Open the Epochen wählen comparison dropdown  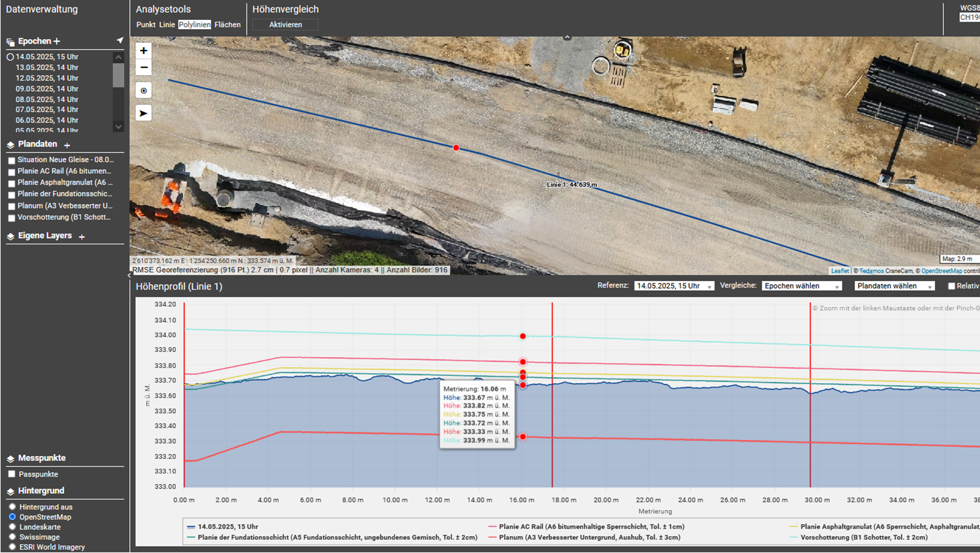click(x=801, y=285)
